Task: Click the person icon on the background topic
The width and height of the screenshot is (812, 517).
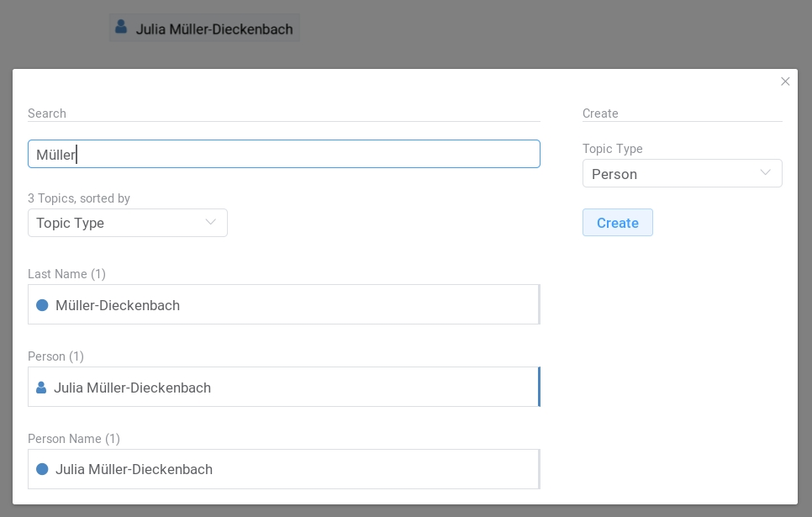Action: point(121,28)
